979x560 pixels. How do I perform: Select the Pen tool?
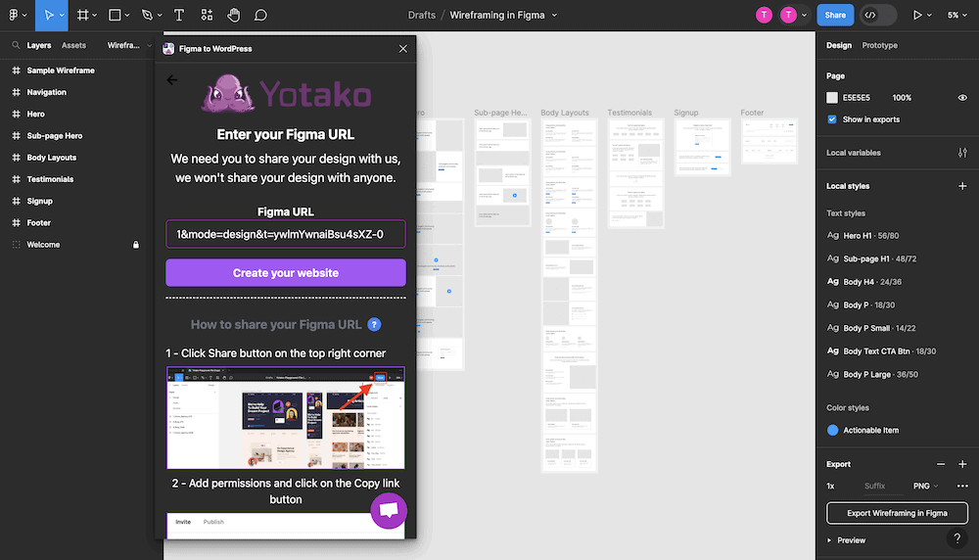pos(147,15)
